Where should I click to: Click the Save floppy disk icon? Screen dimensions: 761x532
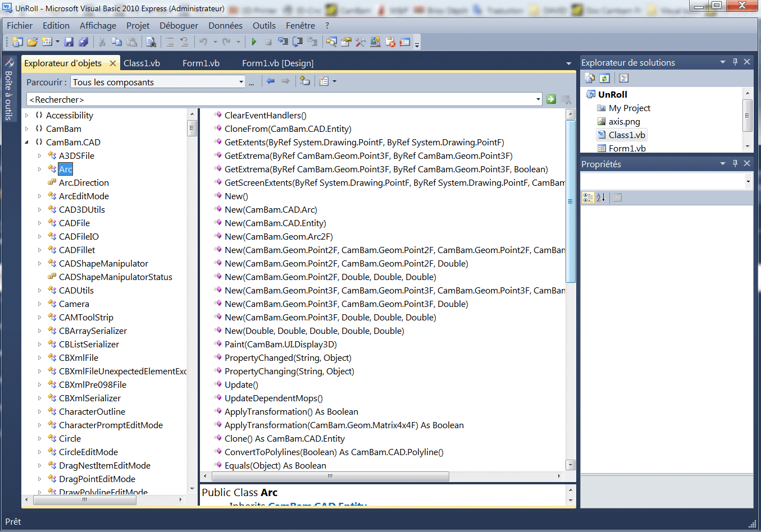click(x=69, y=42)
